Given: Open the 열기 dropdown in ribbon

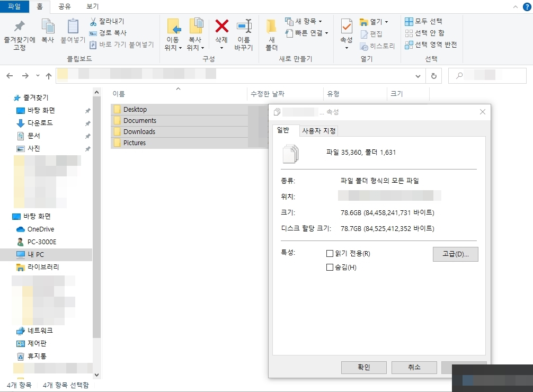Looking at the screenshot, I should coord(374,22).
